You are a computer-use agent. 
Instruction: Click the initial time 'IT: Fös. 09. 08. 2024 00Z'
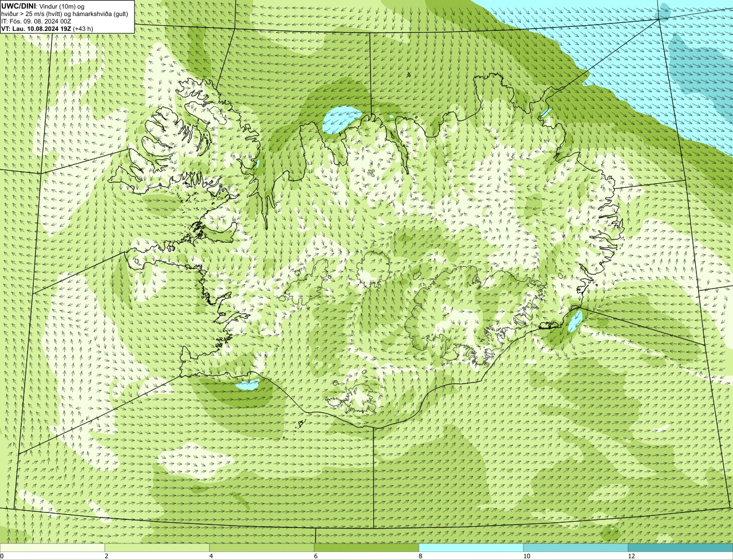[x=37, y=21]
